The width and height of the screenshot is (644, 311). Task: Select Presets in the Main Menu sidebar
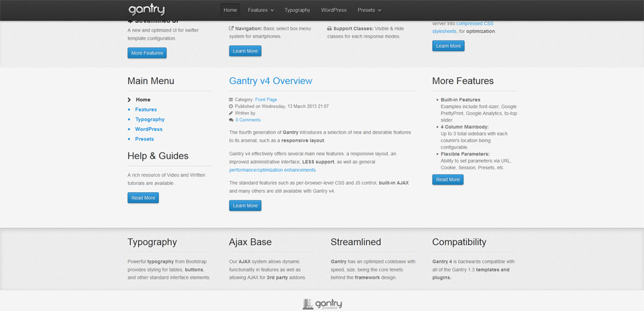145,139
